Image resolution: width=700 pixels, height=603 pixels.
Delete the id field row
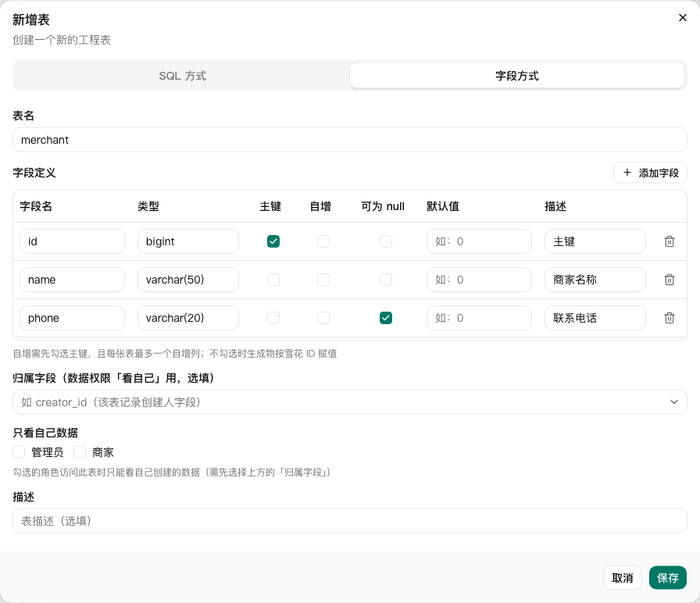tap(670, 241)
